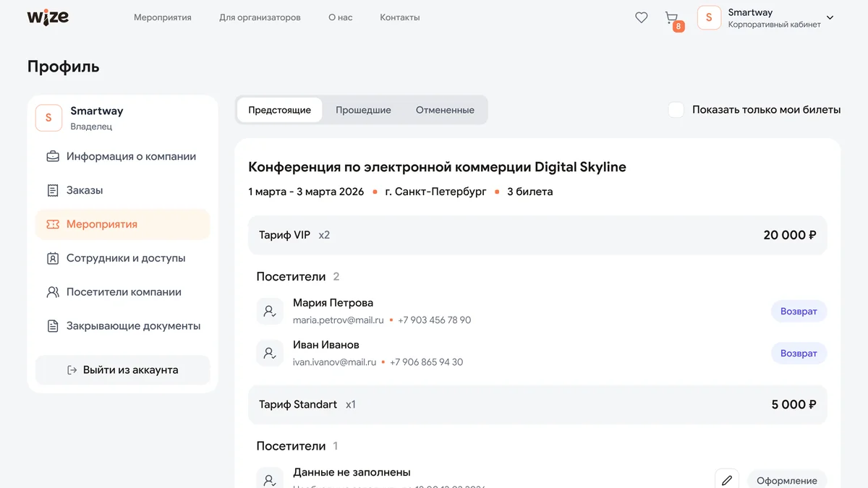Click the Оформление button
Screen dimensions: 868x488
pyautogui.click(x=787, y=480)
